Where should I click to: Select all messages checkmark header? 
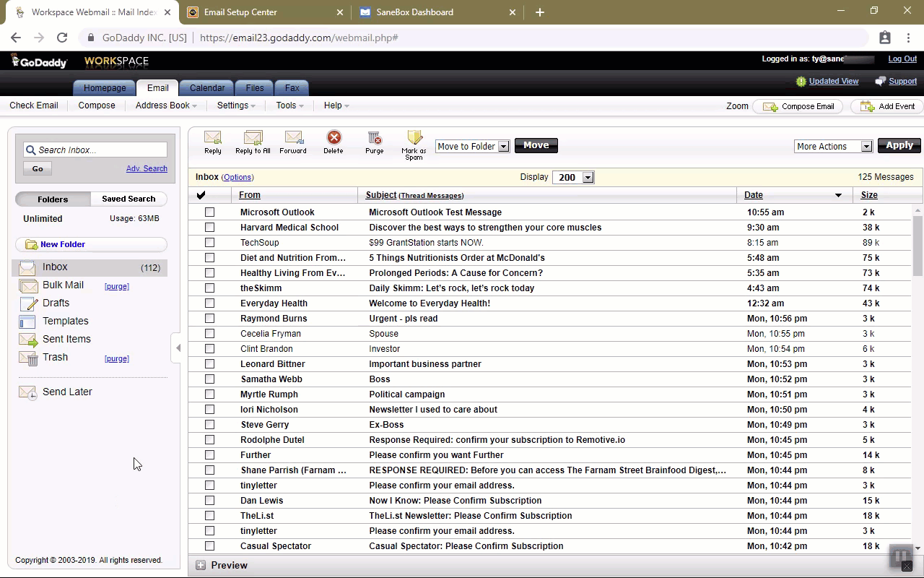[201, 194]
